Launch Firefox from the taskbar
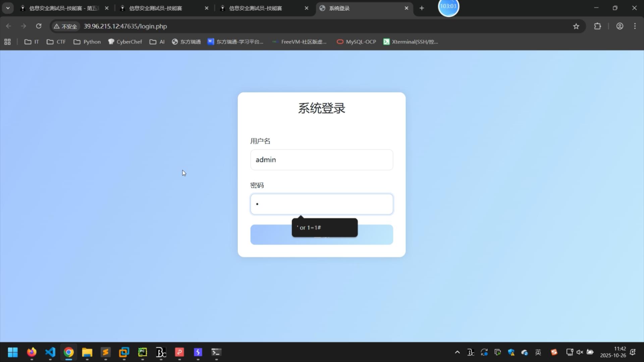This screenshot has width=644, height=362. (x=32, y=352)
